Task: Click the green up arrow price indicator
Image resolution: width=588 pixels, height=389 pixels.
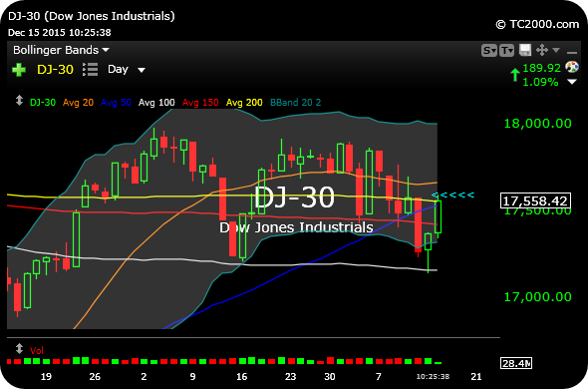Action: 515,75
